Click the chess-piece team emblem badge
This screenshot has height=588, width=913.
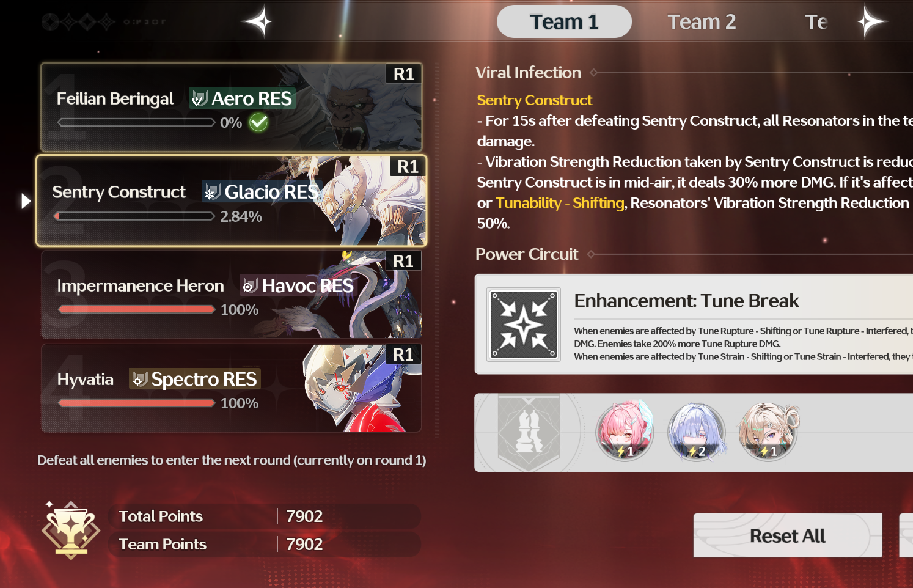pos(529,433)
